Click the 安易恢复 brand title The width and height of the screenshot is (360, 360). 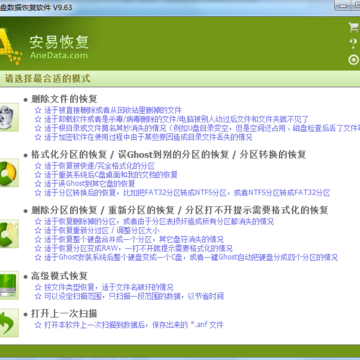coord(59,42)
